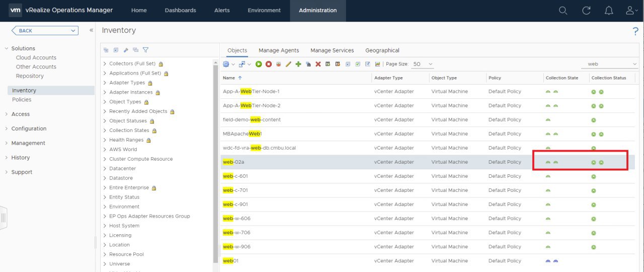Open Cloud Accounts link in sidebar
644x272 pixels.
click(36, 58)
